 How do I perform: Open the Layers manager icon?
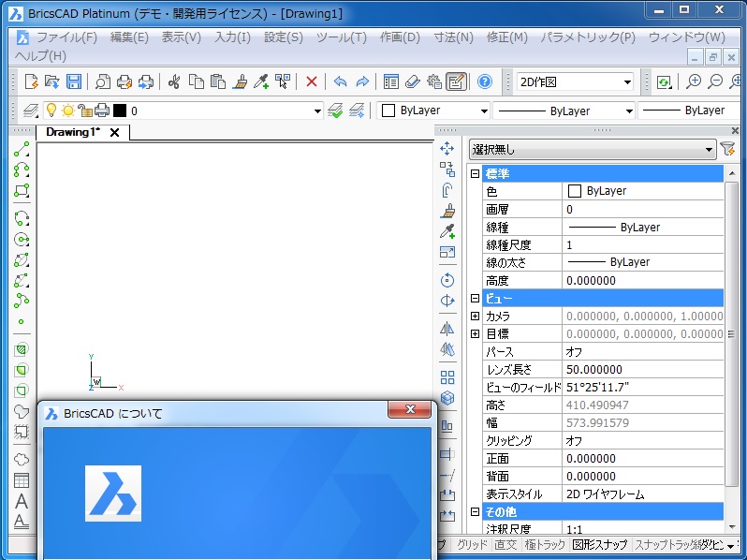point(31,111)
